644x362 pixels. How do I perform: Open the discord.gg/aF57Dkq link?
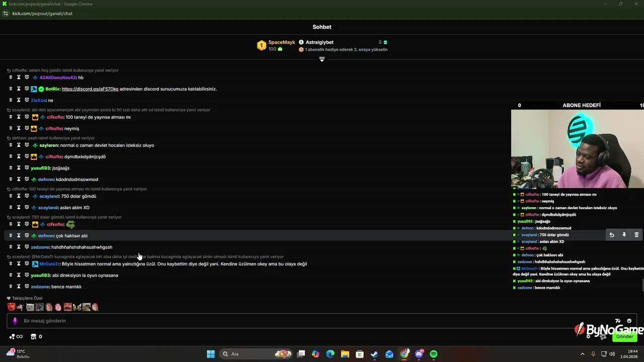(90, 89)
